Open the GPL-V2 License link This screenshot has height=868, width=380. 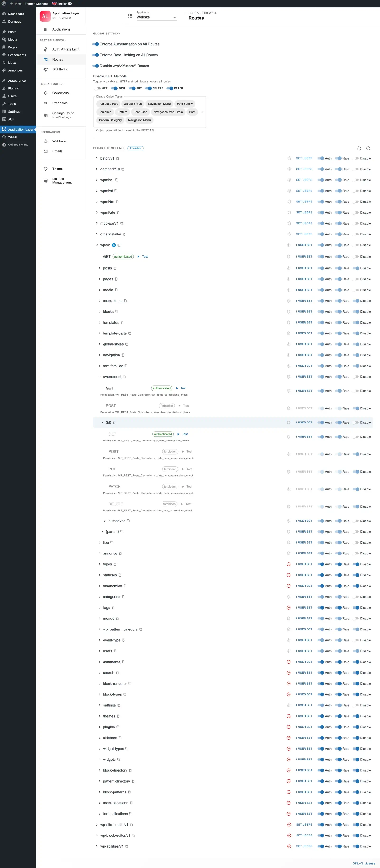363,863
